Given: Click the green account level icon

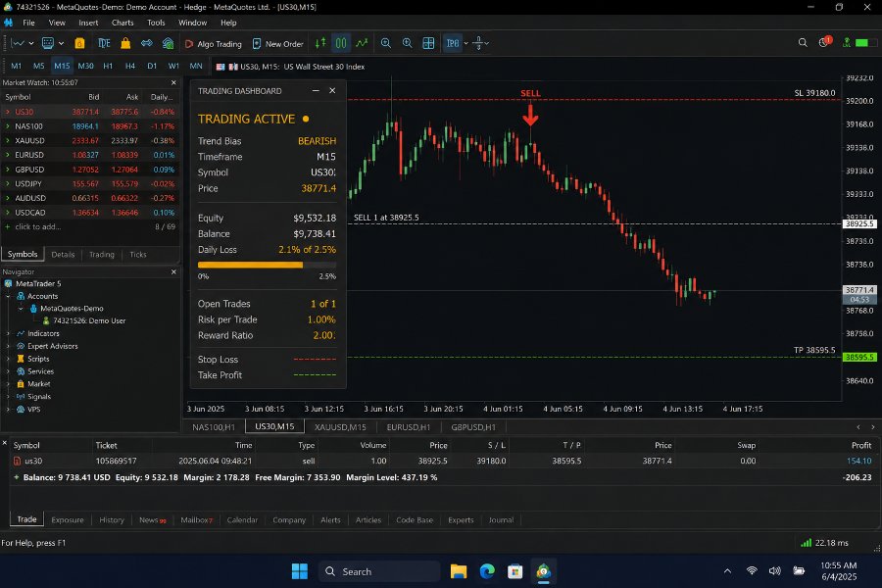Looking at the screenshot, I should click(846, 43).
